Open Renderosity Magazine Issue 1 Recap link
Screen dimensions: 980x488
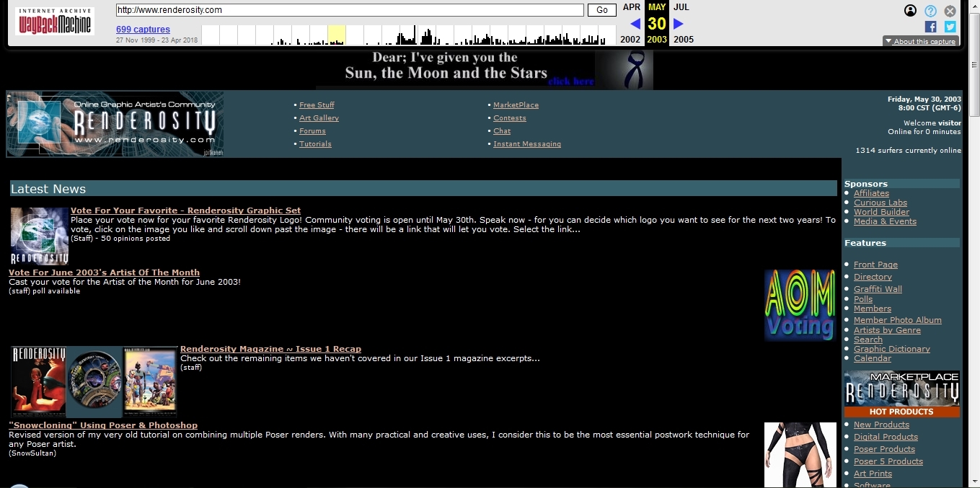(x=270, y=349)
